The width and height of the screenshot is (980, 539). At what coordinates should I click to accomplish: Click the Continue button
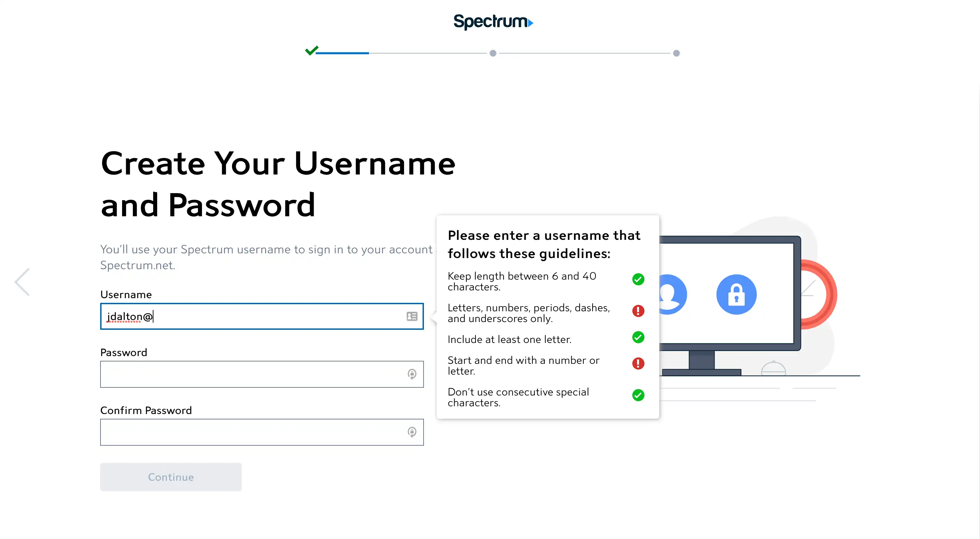[171, 477]
